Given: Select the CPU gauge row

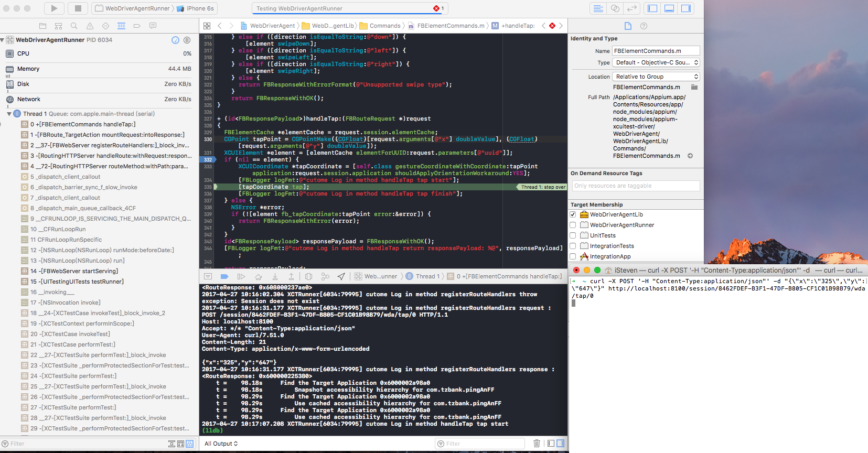Looking at the screenshot, I should pyautogui.click(x=99, y=53).
